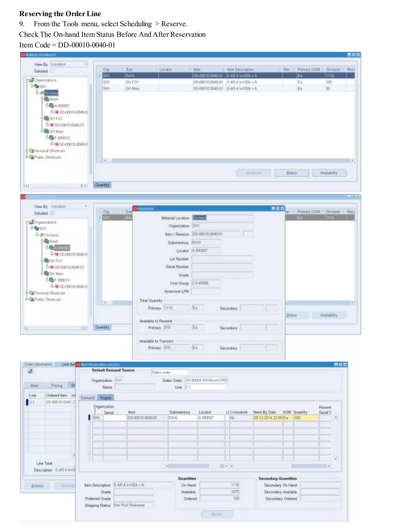The height and width of the screenshot is (532, 411).
Task: Select SH Main row in on-hand grid
Action: tap(228, 88)
